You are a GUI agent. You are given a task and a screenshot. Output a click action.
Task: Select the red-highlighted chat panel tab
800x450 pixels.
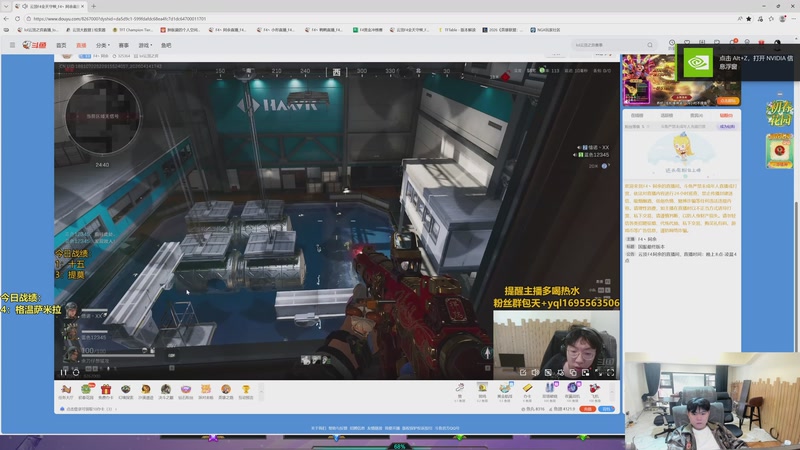726,115
